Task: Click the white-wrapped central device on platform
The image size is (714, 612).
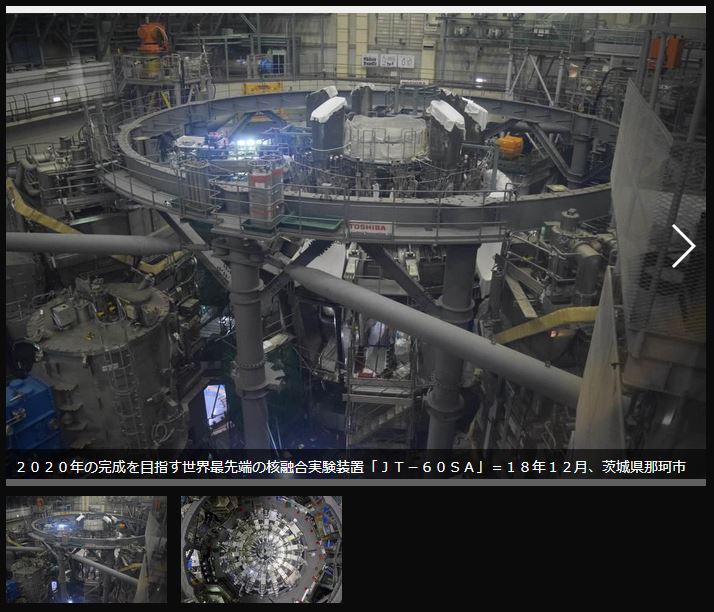Action: point(385,138)
